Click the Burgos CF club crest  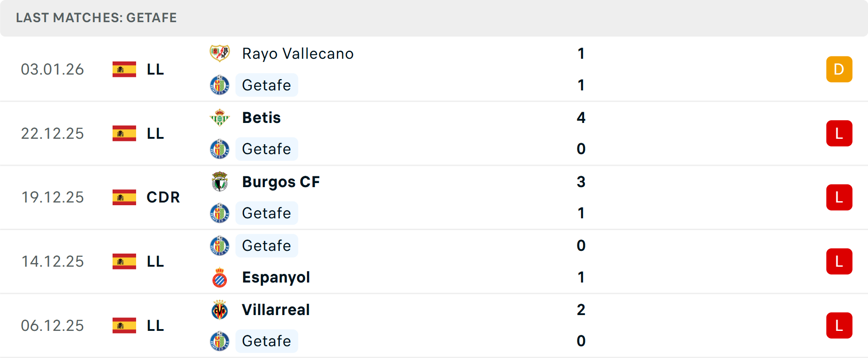[x=220, y=182]
